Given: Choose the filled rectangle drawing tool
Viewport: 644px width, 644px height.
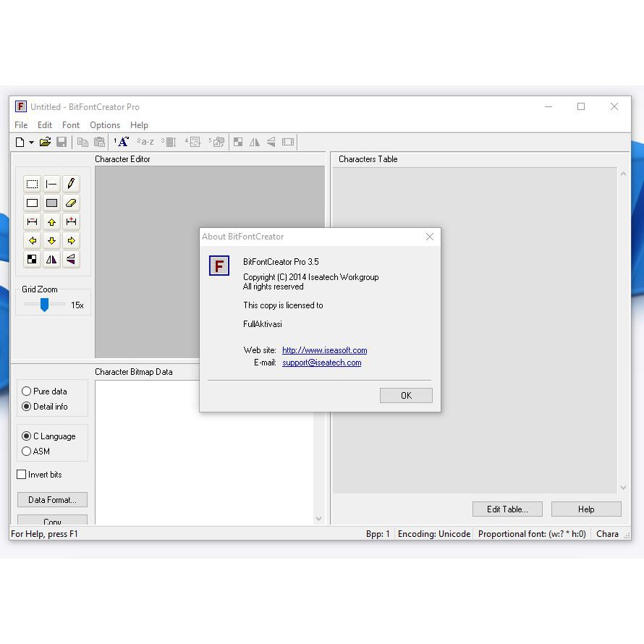Looking at the screenshot, I should point(51,203).
